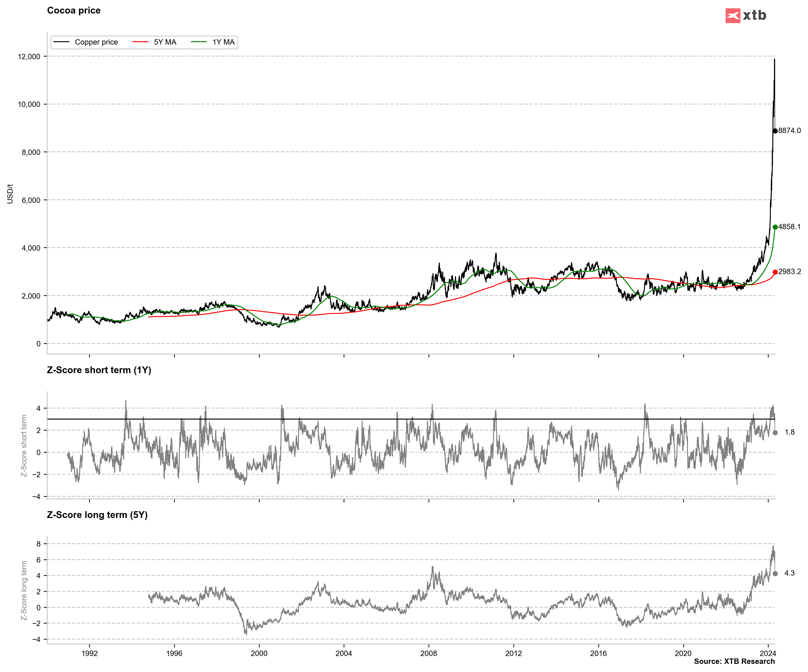This screenshot has height=672, width=808.
Task: Click the gray 4.3 Z-score endpoint dot
Action: [775, 573]
